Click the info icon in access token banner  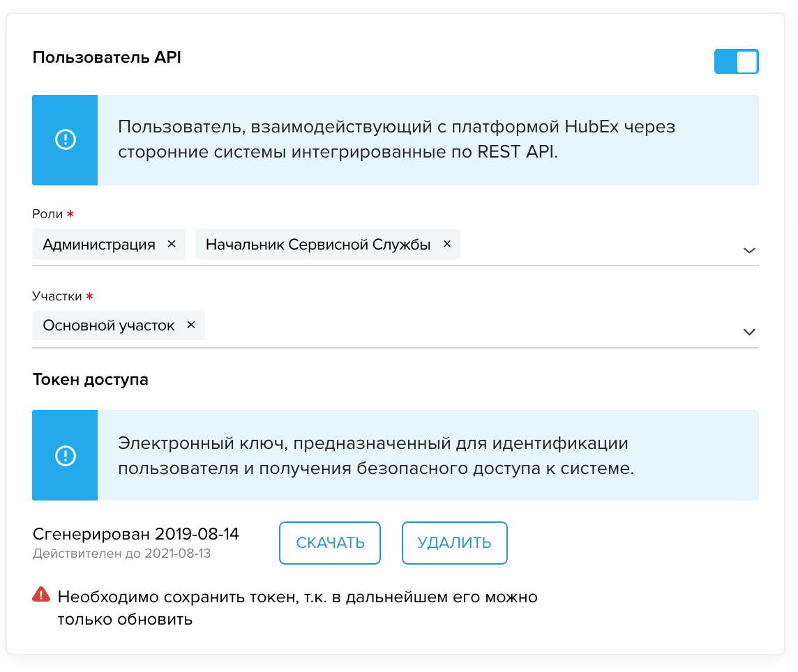point(65,455)
